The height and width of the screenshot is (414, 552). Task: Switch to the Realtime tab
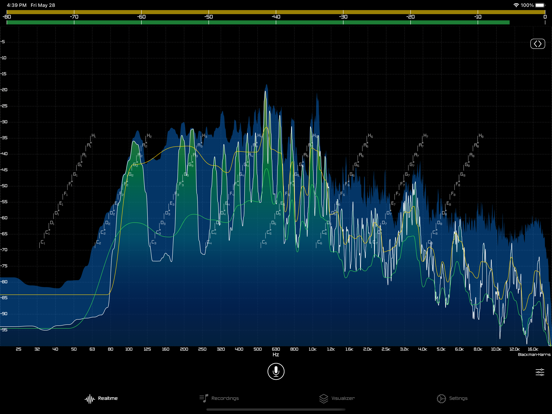(101, 399)
